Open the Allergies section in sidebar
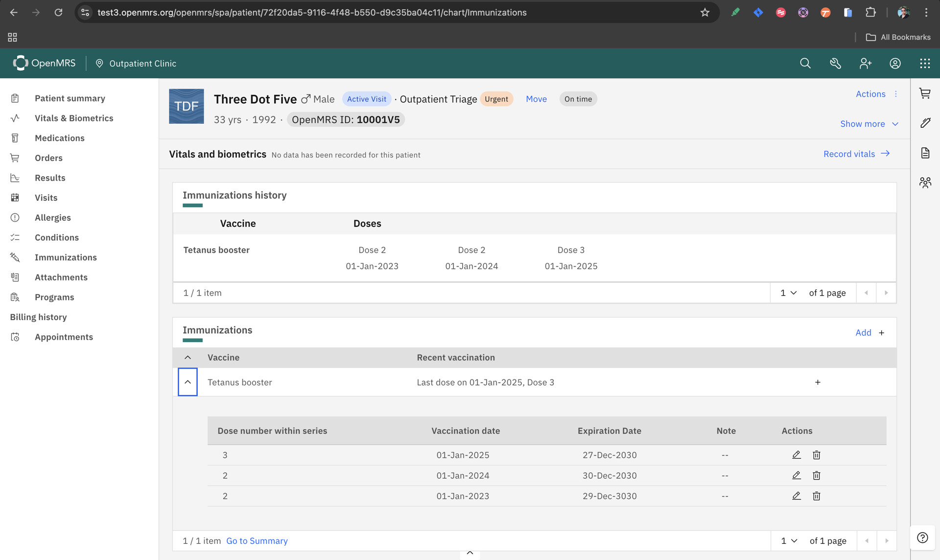This screenshot has height=560, width=940. tap(53, 217)
